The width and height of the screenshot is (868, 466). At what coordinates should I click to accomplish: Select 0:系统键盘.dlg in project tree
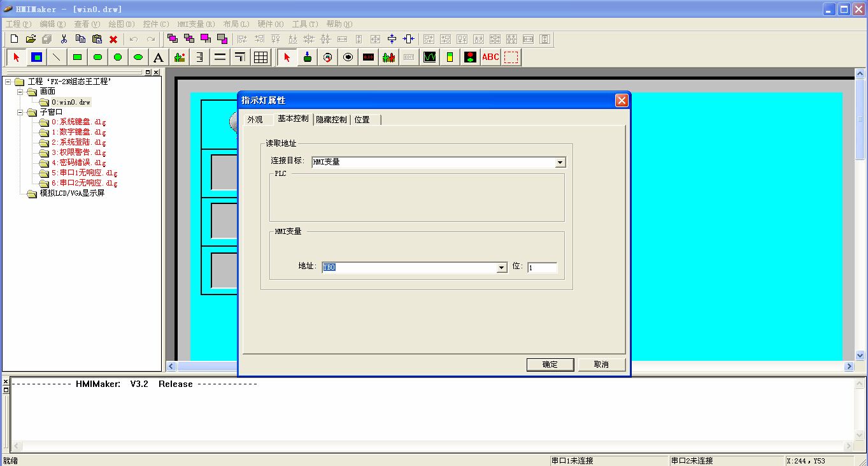(x=78, y=122)
